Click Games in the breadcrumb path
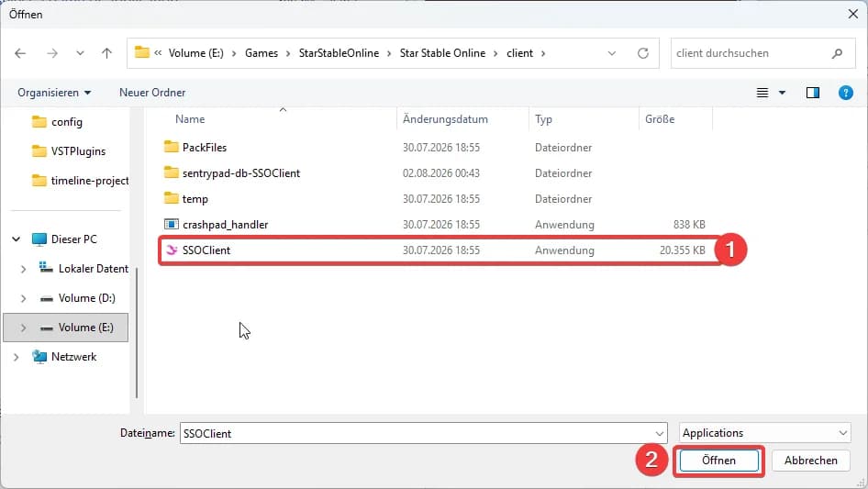This screenshot has width=868, height=489. 262,53
